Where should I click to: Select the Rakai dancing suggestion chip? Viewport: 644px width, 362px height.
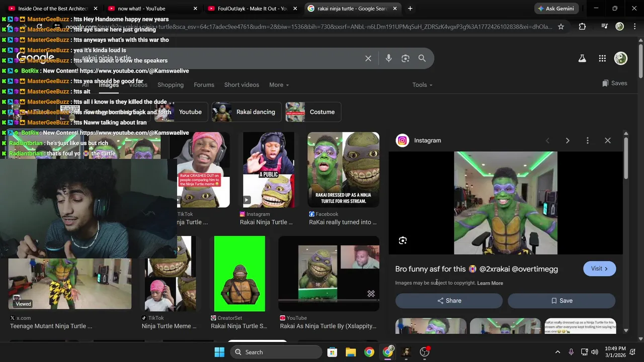pos(247,112)
